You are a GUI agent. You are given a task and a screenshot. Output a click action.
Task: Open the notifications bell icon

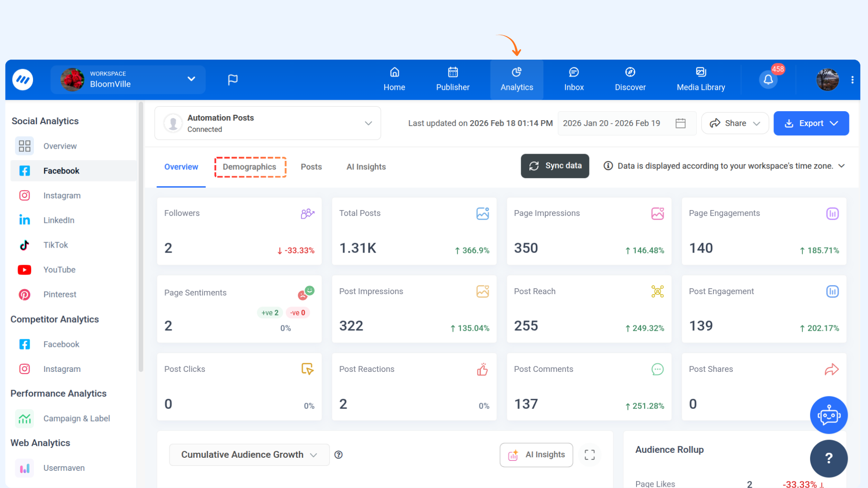tap(768, 80)
